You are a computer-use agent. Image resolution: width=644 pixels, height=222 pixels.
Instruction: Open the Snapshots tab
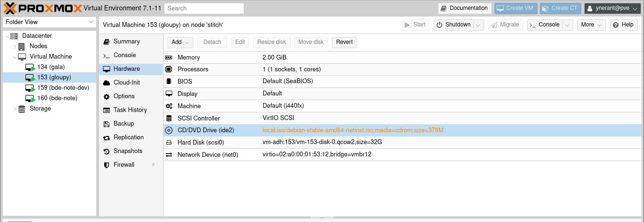pyautogui.click(x=128, y=151)
